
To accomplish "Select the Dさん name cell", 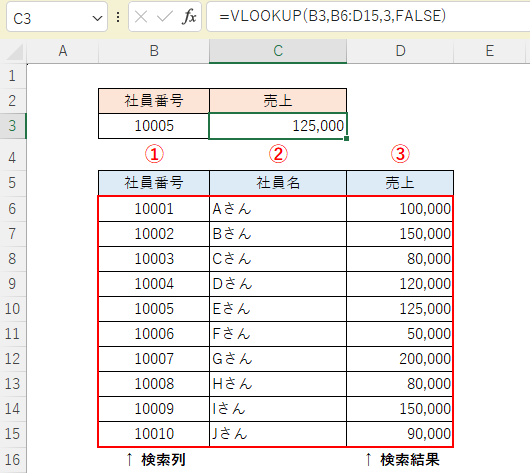I will [x=278, y=284].
